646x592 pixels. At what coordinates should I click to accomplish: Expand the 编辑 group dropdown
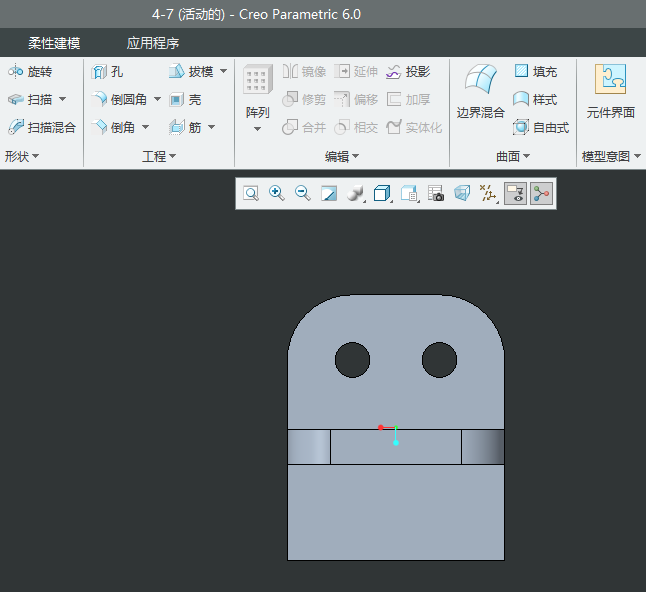pyautogui.click(x=355, y=157)
